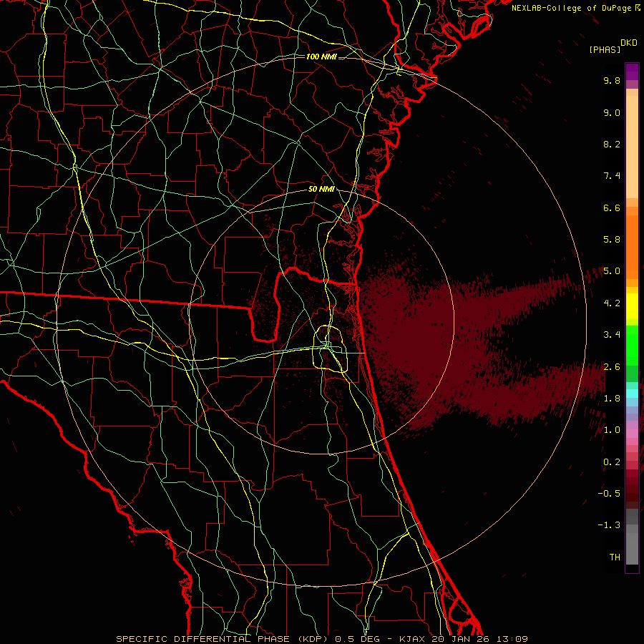Click the 9.0 scale value
Screen dimensions: 644x644
[x=612, y=112]
